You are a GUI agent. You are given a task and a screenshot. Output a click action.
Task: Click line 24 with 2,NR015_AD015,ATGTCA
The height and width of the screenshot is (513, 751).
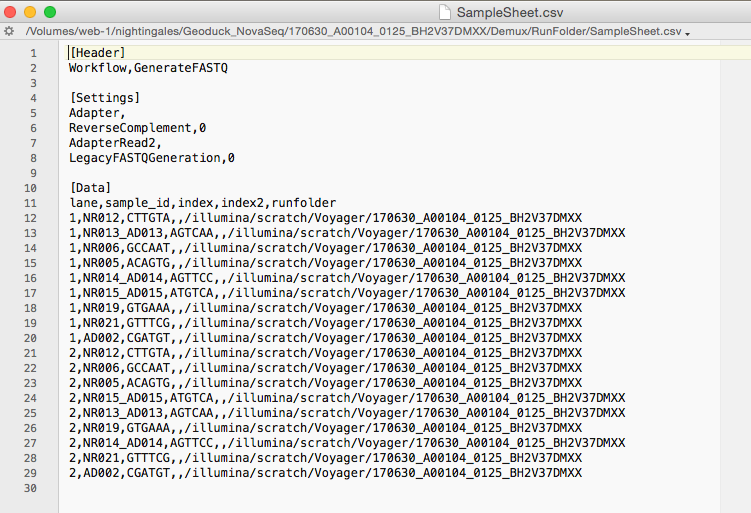click(347, 398)
